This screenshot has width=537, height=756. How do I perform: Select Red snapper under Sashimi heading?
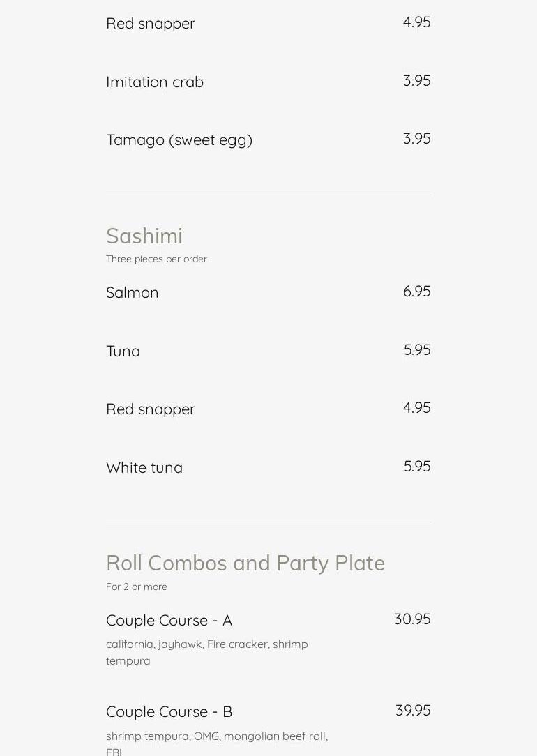coord(151,409)
